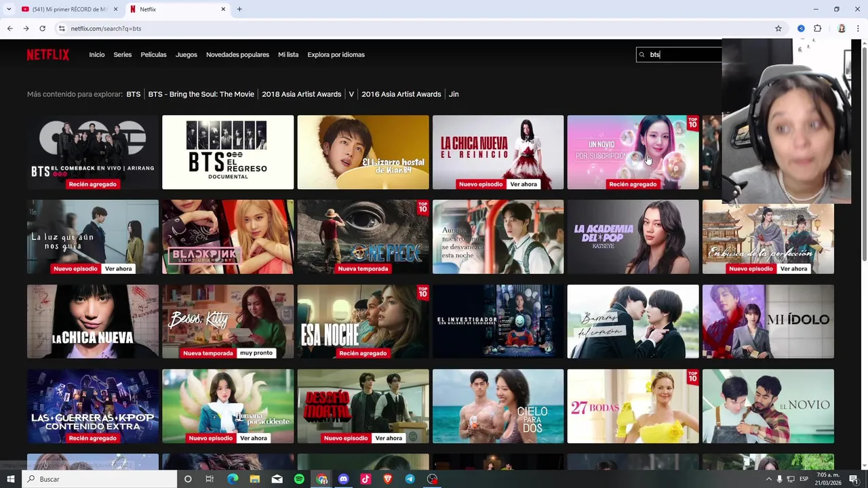Viewport: 868px width, 488px height.
Task: Go back with the browser back arrow
Action: [9, 28]
